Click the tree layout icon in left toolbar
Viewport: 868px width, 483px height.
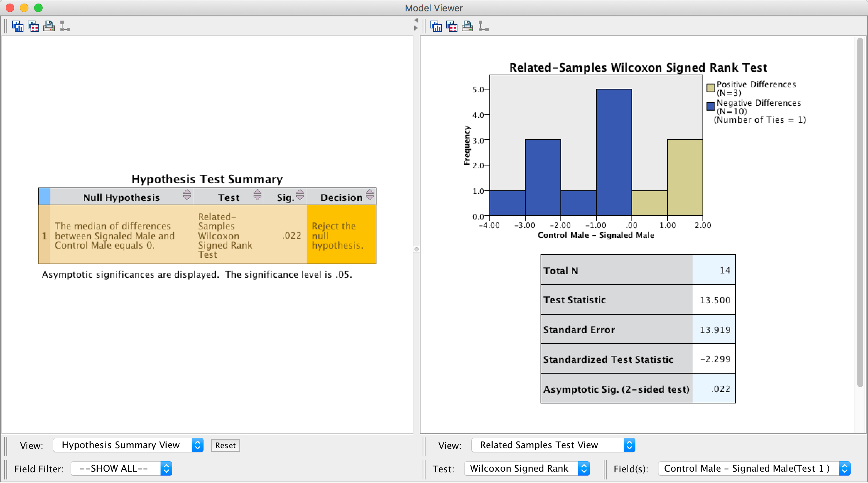tap(65, 26)
